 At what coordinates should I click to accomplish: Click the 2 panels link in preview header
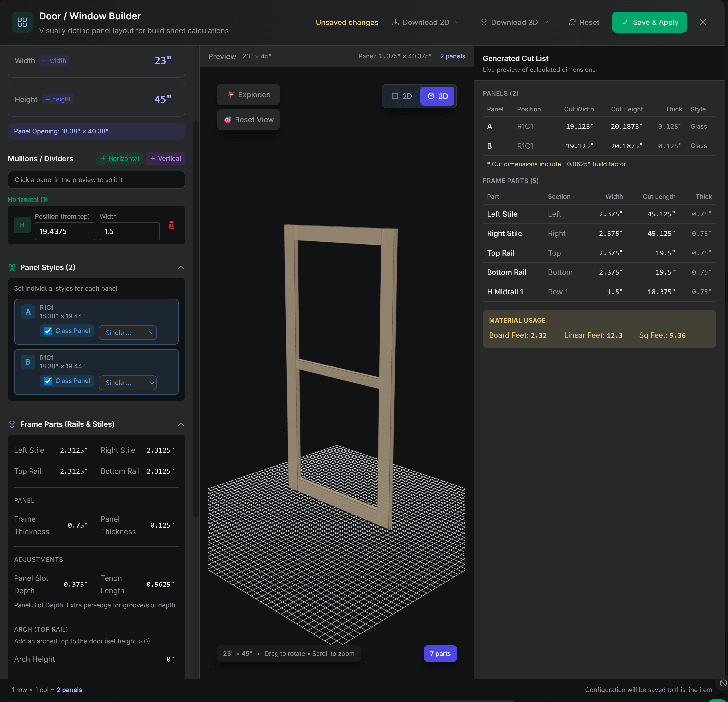coord(453,56)
